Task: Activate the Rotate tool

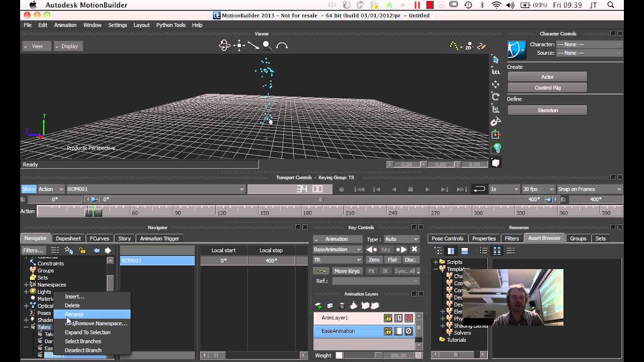Action: 496,97
